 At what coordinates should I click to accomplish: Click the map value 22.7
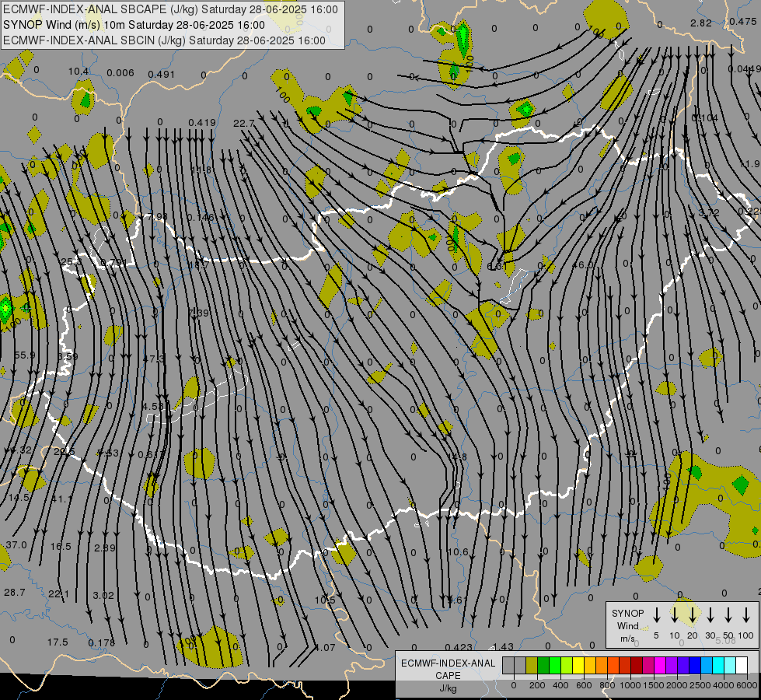pos(243,124)
